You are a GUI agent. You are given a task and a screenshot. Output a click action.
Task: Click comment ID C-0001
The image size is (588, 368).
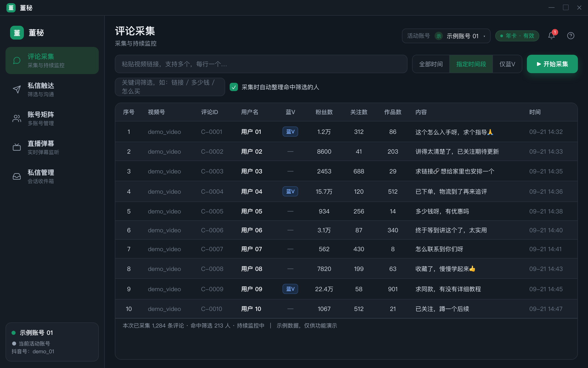[211, 132]
